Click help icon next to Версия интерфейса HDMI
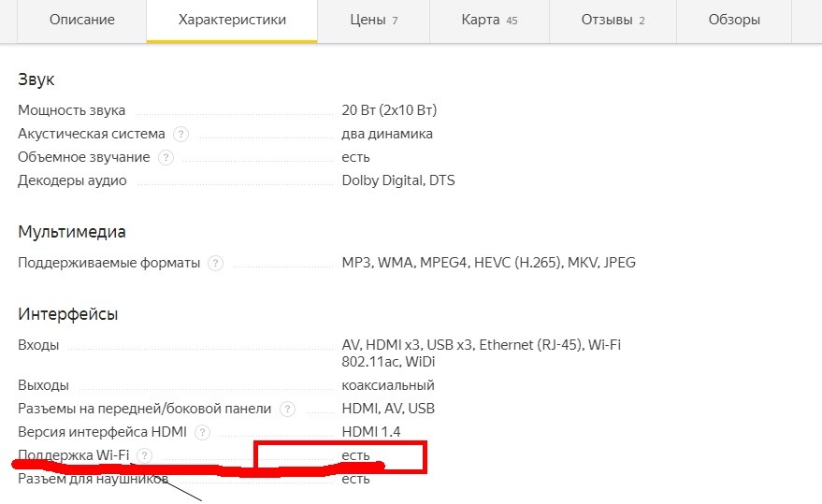The height and width of the screenshot is (504, 822). click(x=202, y=432)
